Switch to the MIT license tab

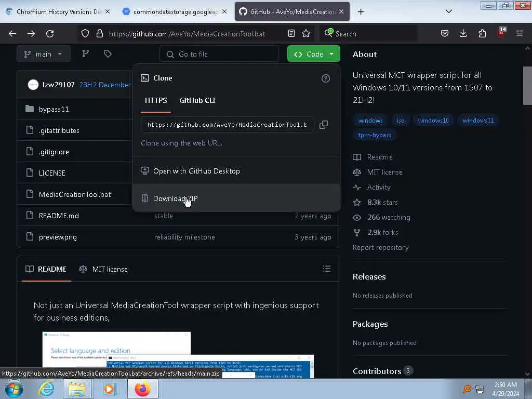point(103,269)
